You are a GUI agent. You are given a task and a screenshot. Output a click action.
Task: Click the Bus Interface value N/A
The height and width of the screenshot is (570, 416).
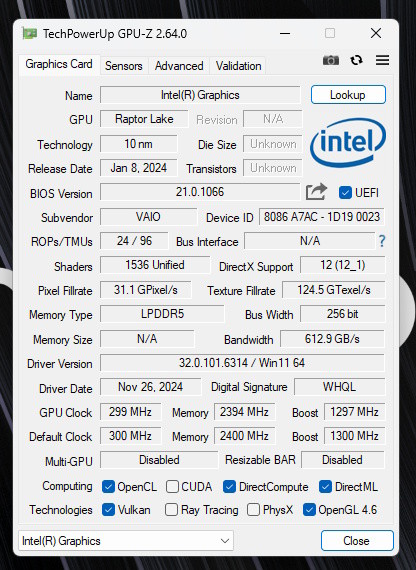tap(310, 241)
